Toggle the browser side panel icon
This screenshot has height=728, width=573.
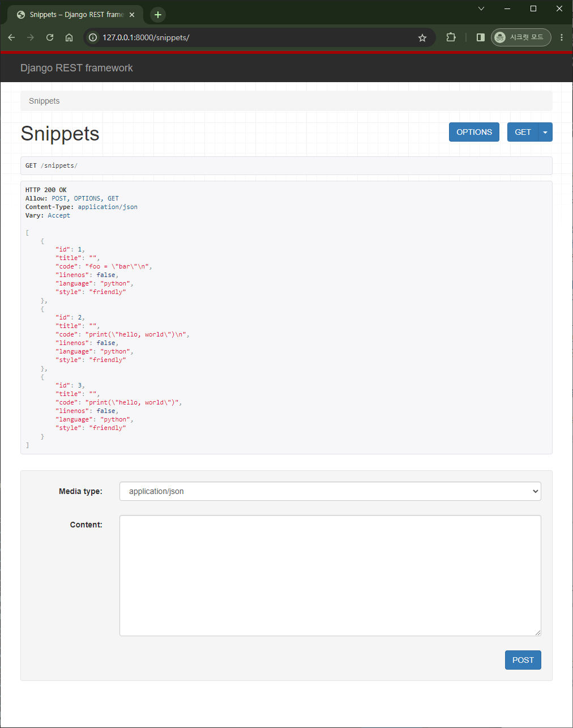pos(481,37)
